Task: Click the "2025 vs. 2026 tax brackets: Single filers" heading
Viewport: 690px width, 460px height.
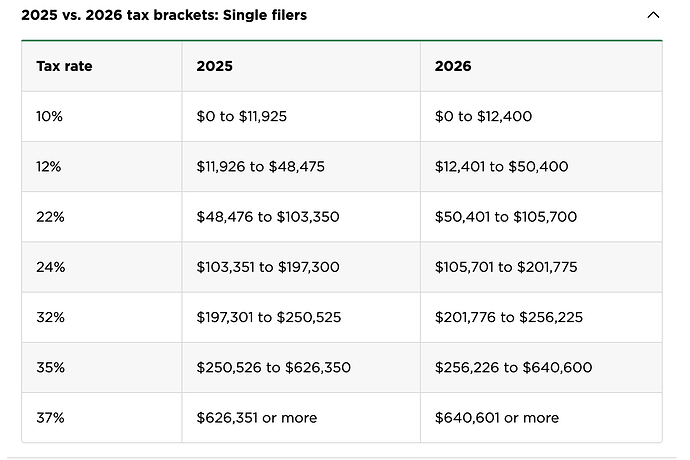Action: pos(164,16)
